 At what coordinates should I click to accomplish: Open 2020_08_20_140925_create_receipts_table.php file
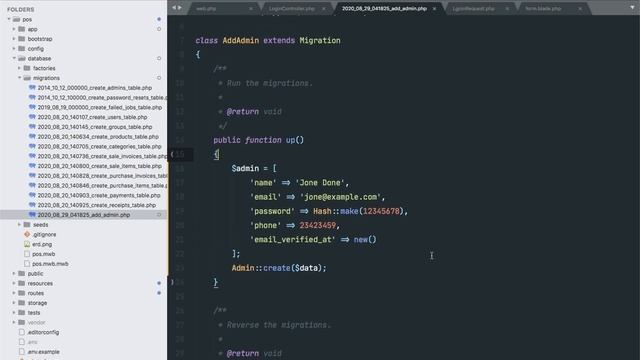click(97, 205)
